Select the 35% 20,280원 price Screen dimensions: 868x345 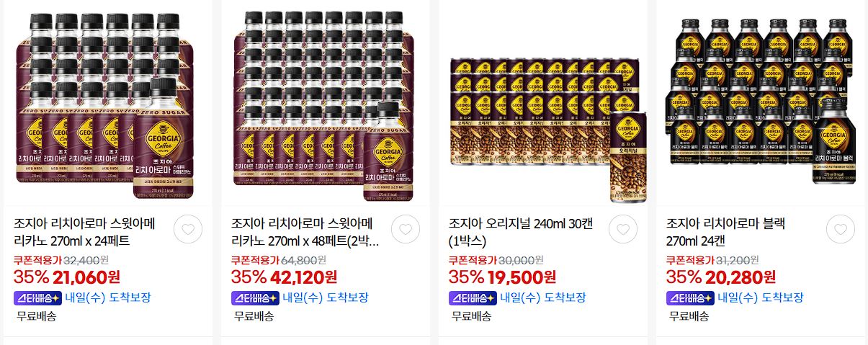[x=721, y=277]
